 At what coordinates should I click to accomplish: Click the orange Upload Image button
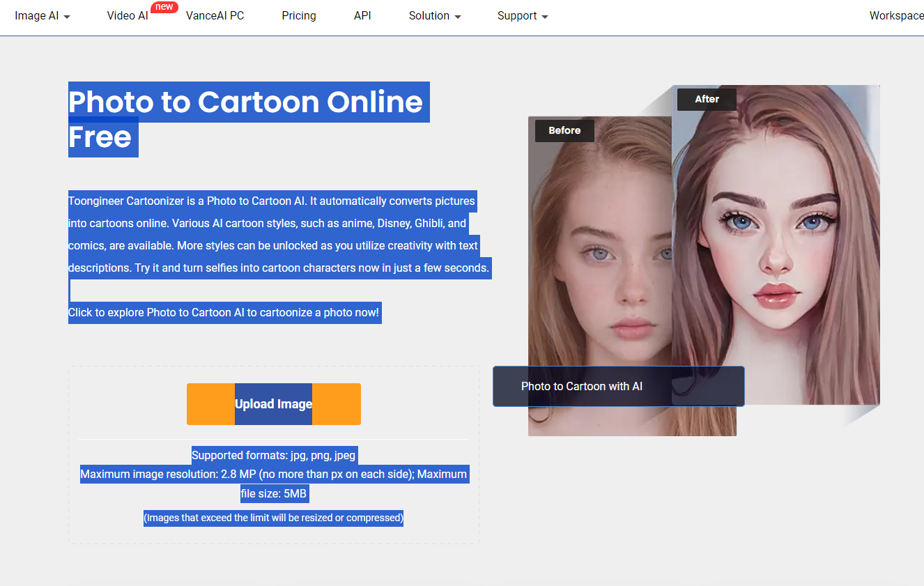click(x=274, y=404)
